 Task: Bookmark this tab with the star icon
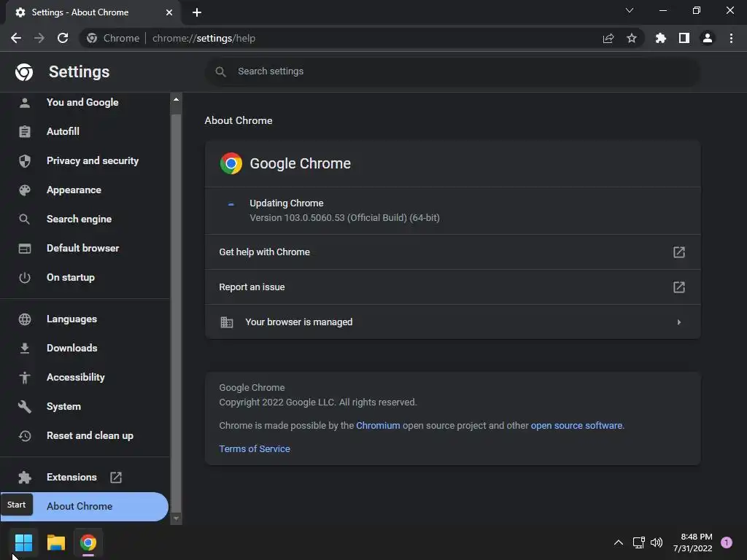632,38
